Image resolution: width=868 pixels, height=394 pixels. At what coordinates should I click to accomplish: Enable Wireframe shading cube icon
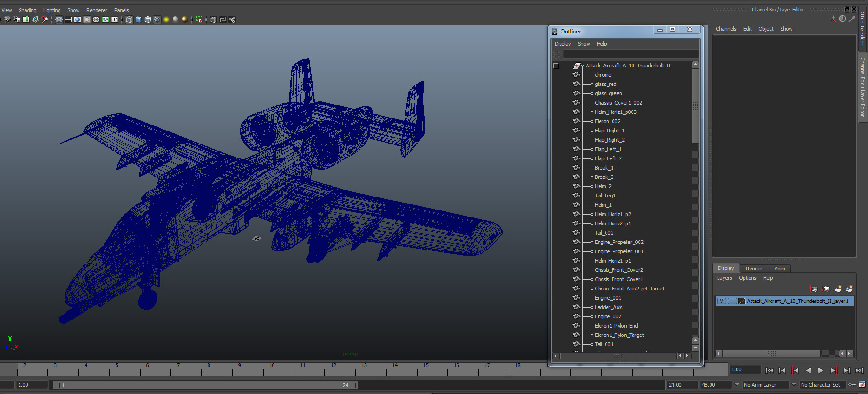pyautogui.click(x=129, y=20)
